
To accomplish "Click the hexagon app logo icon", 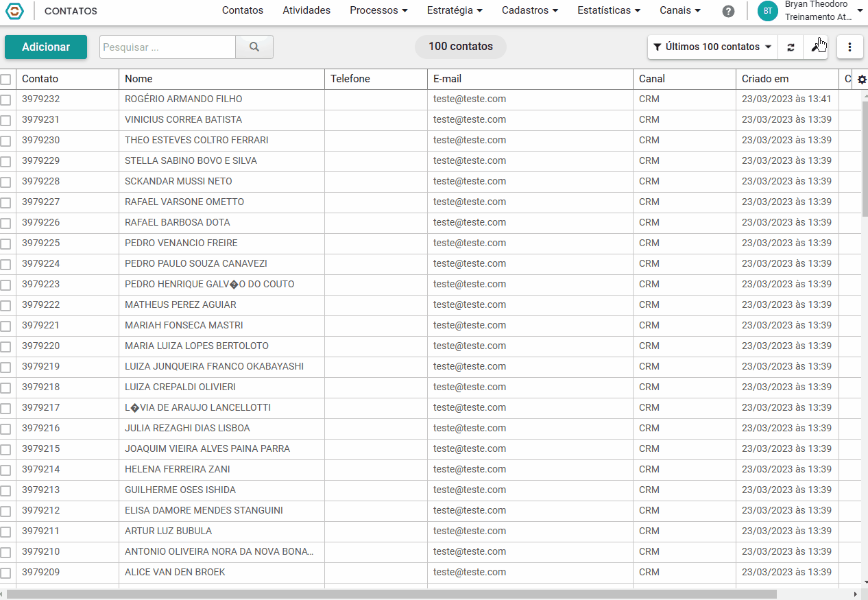I will point(14,10).
